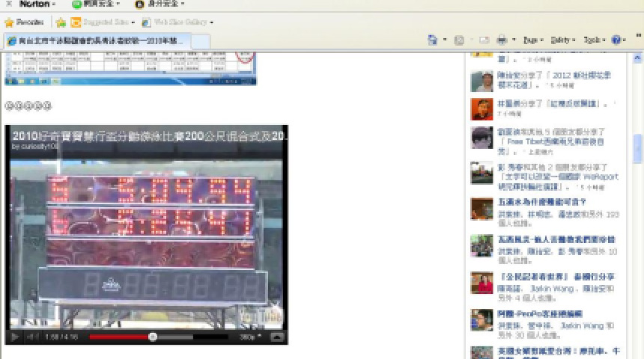
Task: Click the Add to Favorites bar icon
Action: pos(61,22)
